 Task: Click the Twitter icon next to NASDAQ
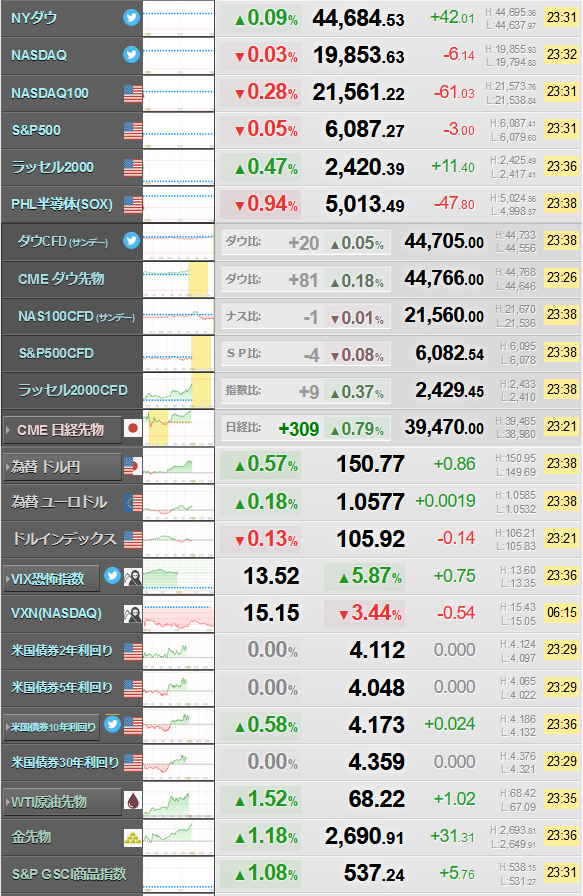[131, 55]
